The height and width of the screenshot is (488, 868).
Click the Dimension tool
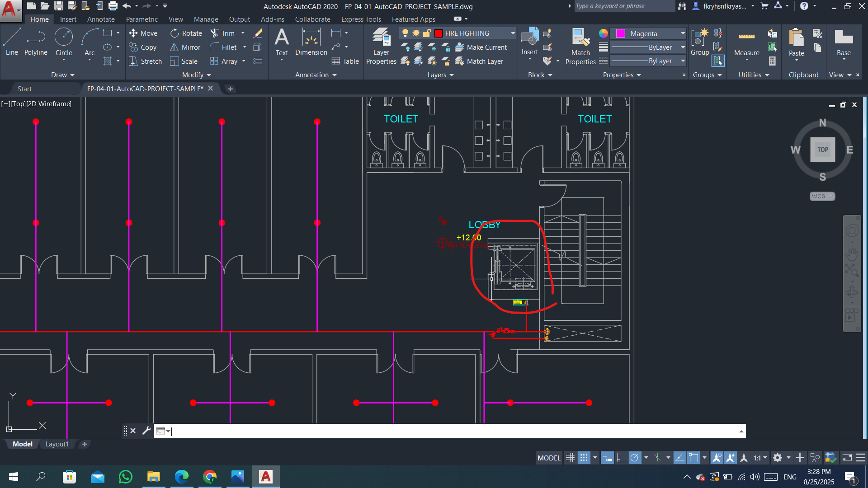[x=311, y=42]
